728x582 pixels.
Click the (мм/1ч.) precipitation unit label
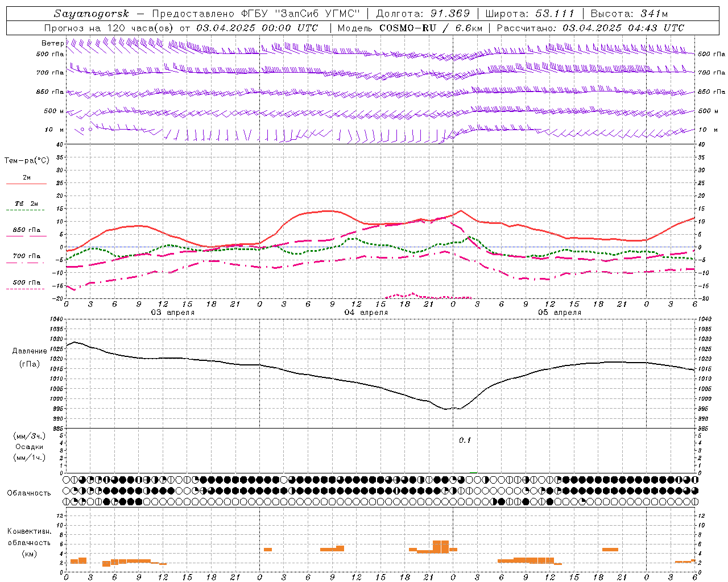click(x=29, y=458)
